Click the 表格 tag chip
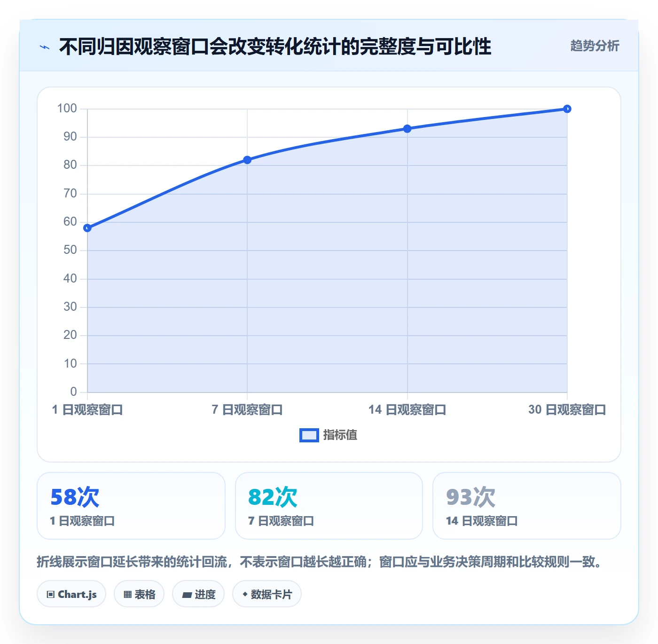The width and height of the screenshot is (658, 644). (139, 594)
